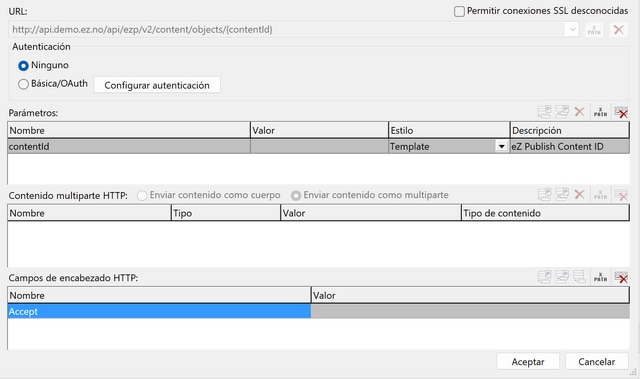Click the Aceptar button

tap(528, 361)
